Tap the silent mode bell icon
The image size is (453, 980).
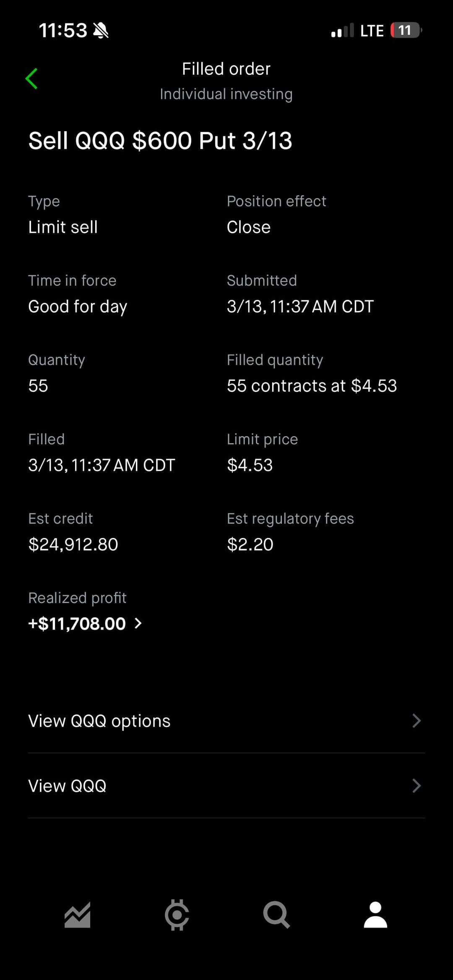pos(101,31)
